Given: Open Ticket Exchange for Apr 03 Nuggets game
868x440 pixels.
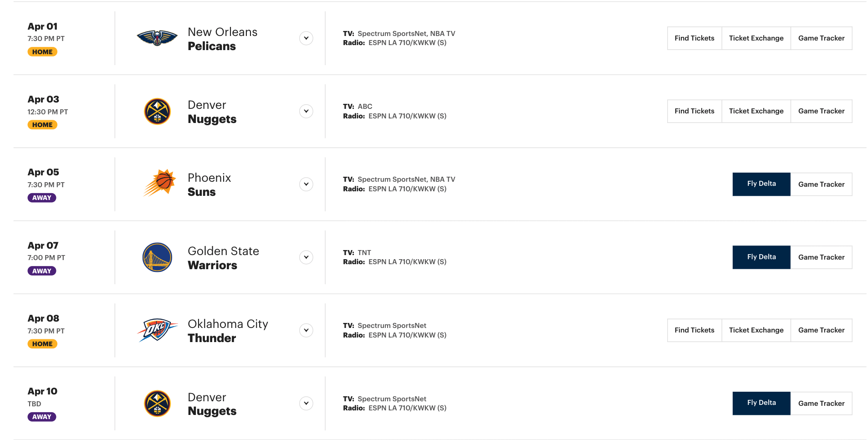Looking at the screenshot, I should click(756, 111).
